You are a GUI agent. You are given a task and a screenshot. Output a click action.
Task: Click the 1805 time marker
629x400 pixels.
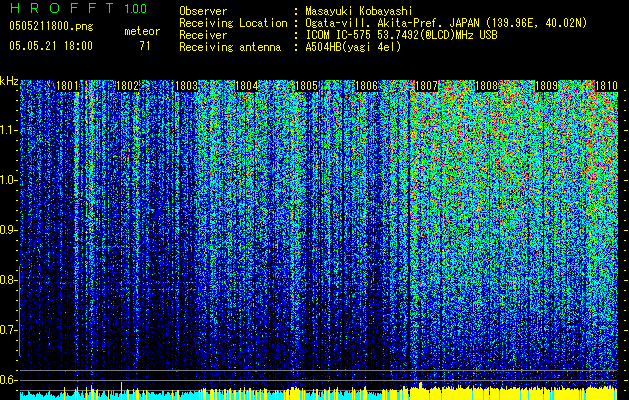coord(306,86)
